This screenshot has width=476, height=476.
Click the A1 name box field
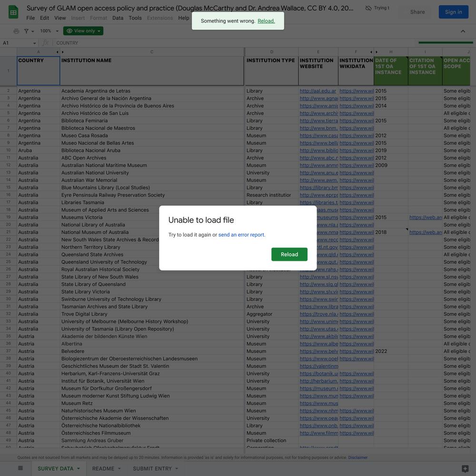pyautogui.click(x=18, y=43)
